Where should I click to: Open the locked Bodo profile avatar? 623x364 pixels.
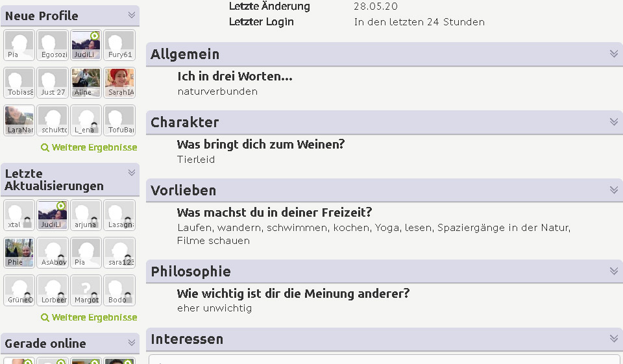click(x=119, y=290)
